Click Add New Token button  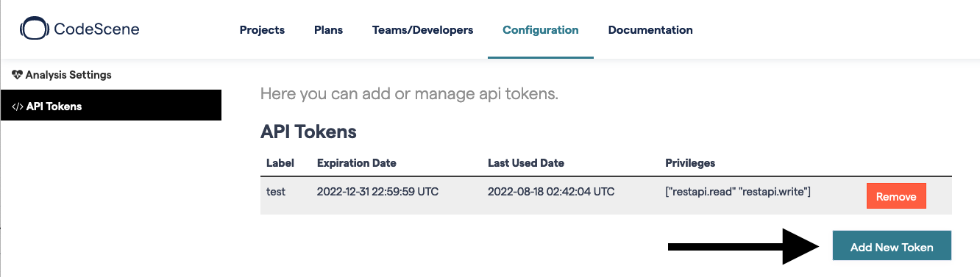(892, 245)
